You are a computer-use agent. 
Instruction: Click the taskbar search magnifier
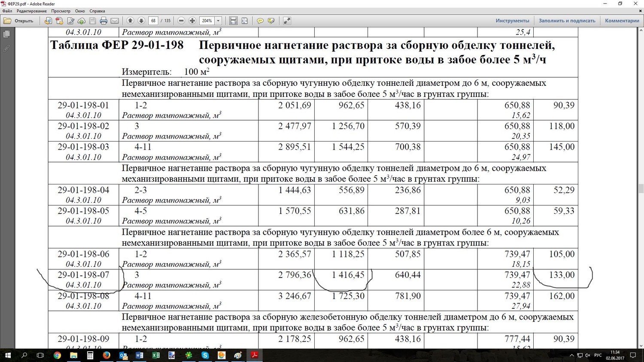pyautogui.click(x=24, y=355)
